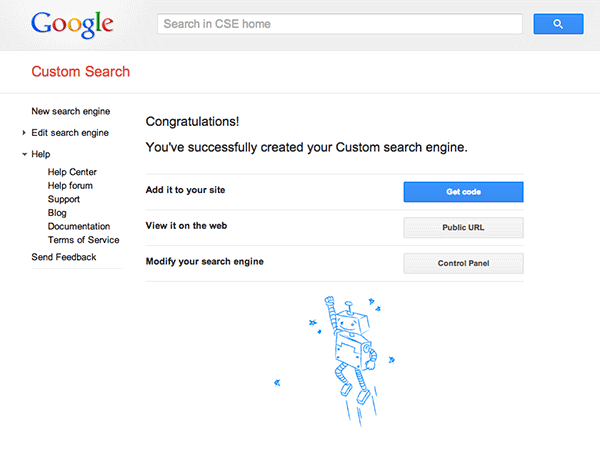Open the Documentation link
The image size is (600, 449).
(x=79, y=227)
